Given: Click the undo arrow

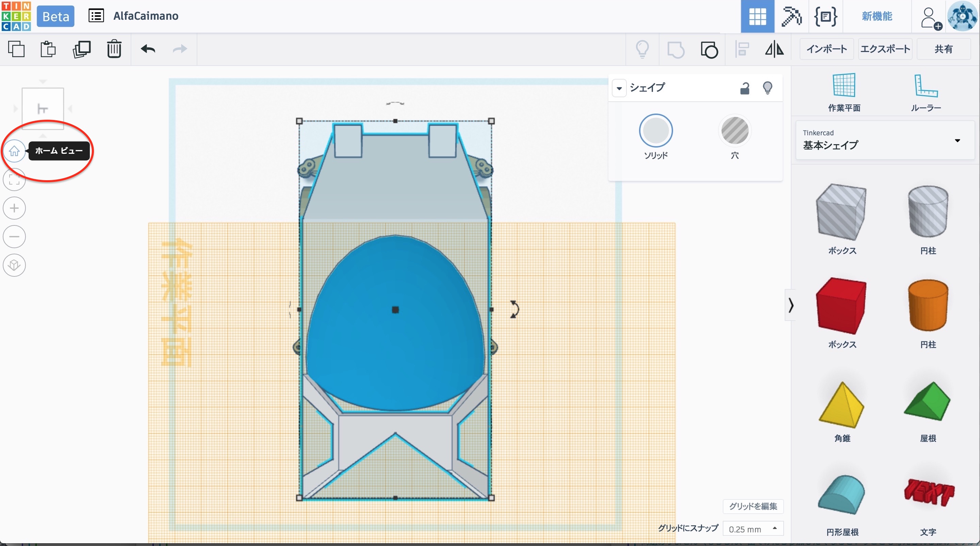Looking at the screenshot, I should pyautogui.click(x=148, y=49).
